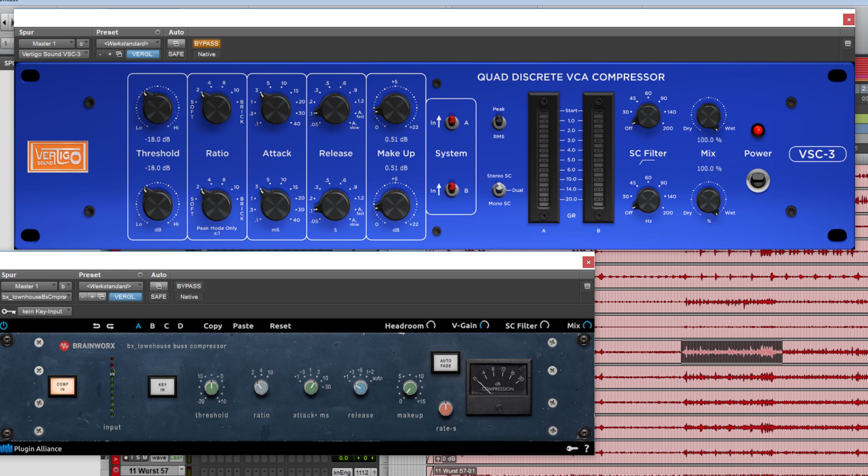
Task: Click the redo arrow in bx_townhouse toolbar
Action: click(110, 326)
